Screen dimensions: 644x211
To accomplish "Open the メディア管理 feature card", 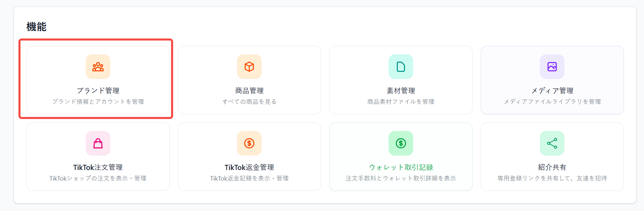I will (x=552, y=80).
